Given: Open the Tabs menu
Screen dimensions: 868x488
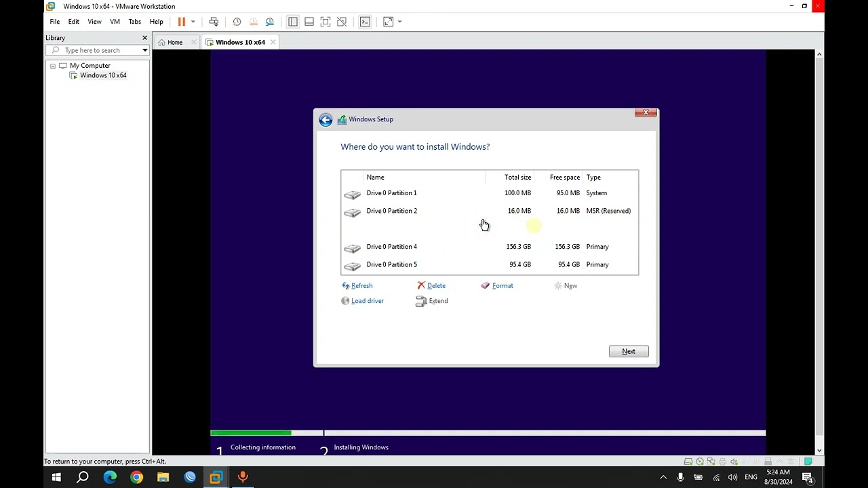Looking at the screenshot, I should (135, 22).
